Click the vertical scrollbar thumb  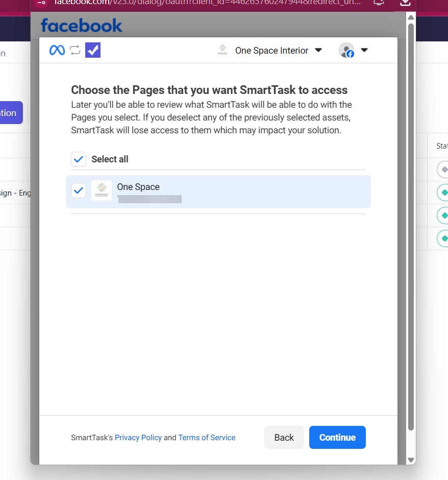(x=411, y=227)
